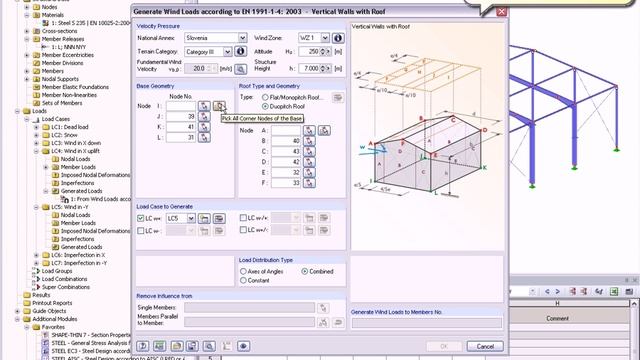Open Terrain Category dropdown
The height and width of the screenshot is (360, 640).
tap(227, 52)
